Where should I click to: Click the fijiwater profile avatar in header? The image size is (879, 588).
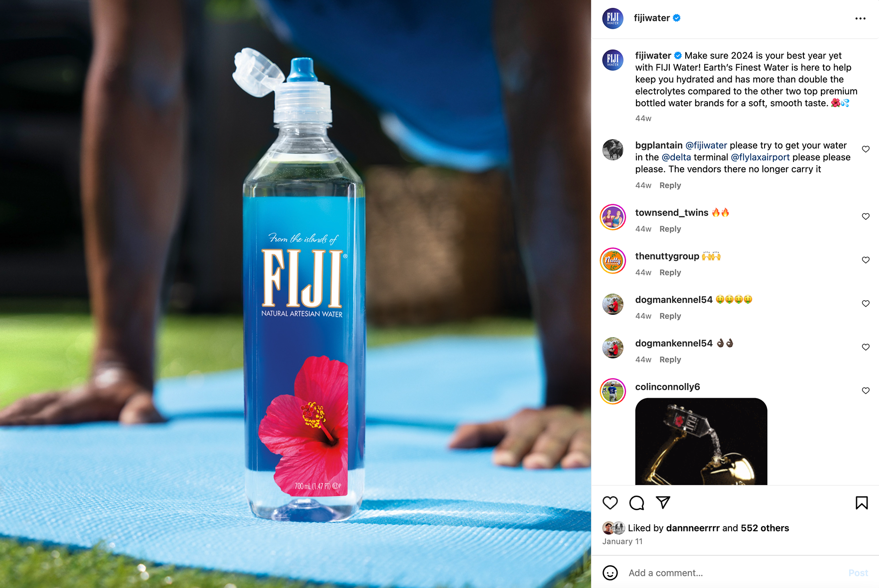pyautogui.click(x=613, y=18)
